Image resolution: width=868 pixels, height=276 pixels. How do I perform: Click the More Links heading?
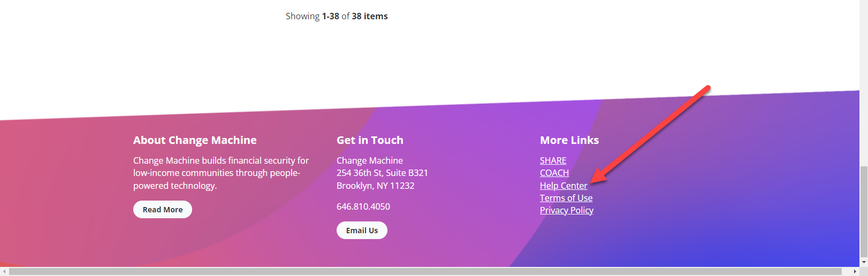pyautogui.click(x=569, y=140)
